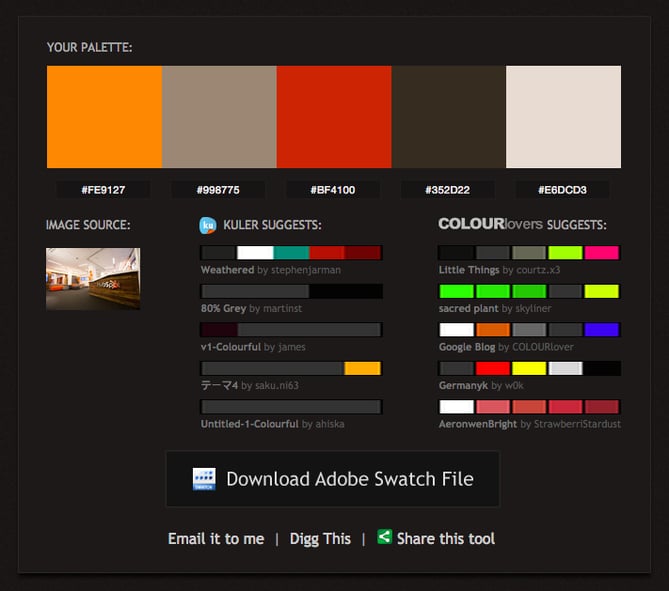669x591 pixels.
Task: Select the red #BF4100 palette swatch
Action: tap(334, 117)
